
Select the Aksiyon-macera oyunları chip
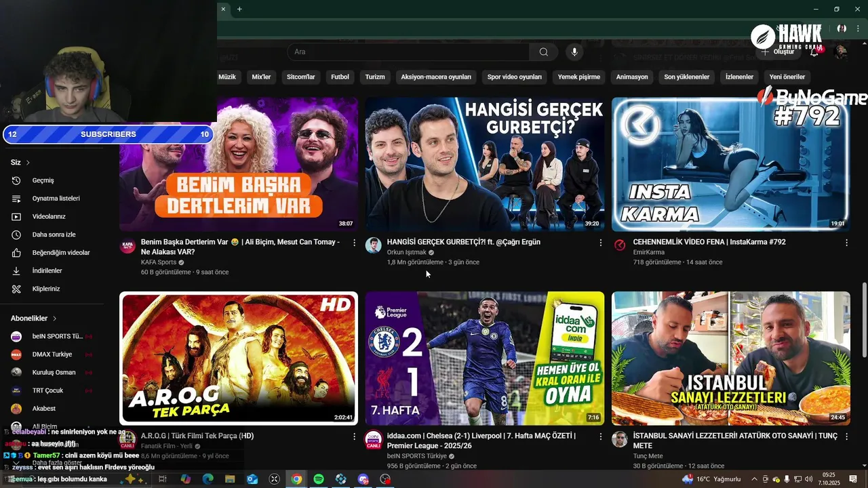pyautogui.click(x=436, y=77)
